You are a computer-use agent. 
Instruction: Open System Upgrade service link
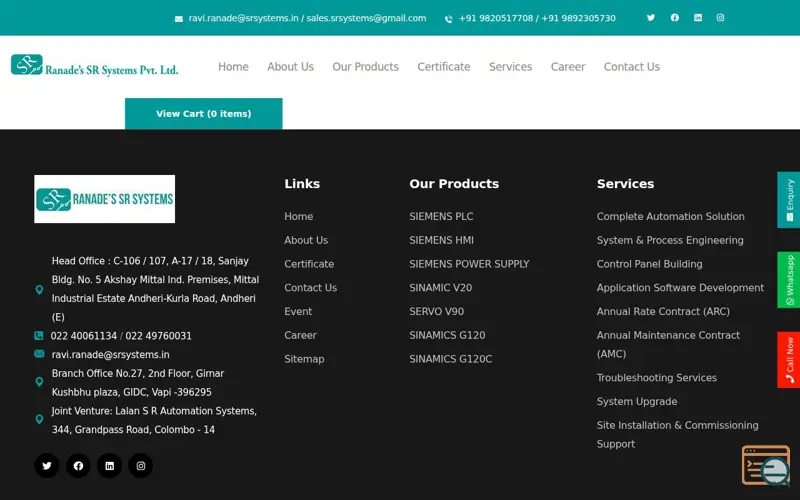point(637,402)
